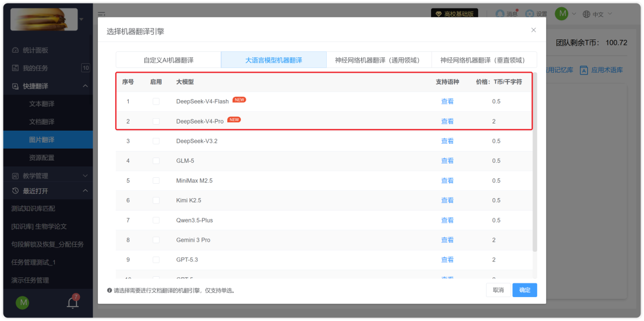Screen dimensions: 644x321
Task: View supported languages for DeepSeek-V4-Pro
Action: tap(447, 121)
